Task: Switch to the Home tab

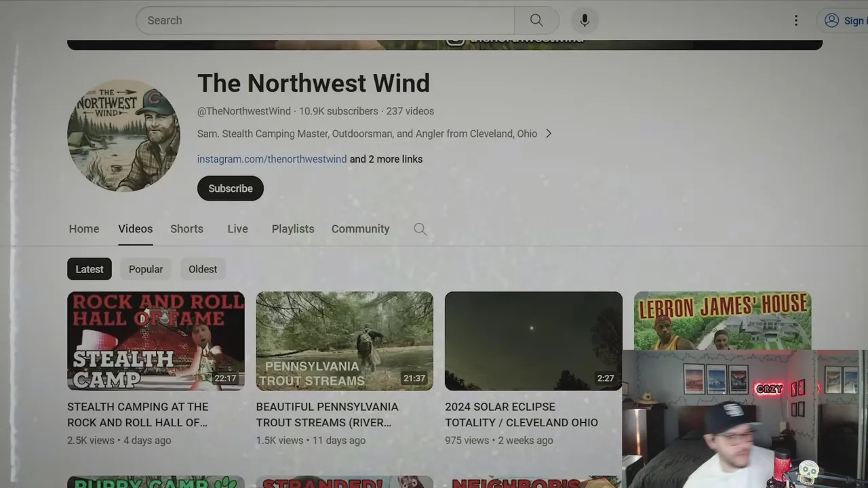Action: click(x=84, y=229)
